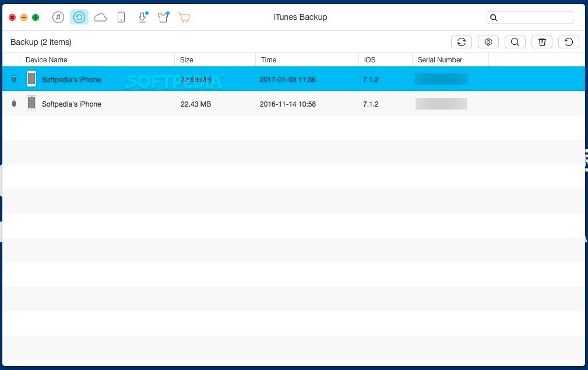
Task: Restore backup using rotate arrow icon
Action: pos(568,41)
